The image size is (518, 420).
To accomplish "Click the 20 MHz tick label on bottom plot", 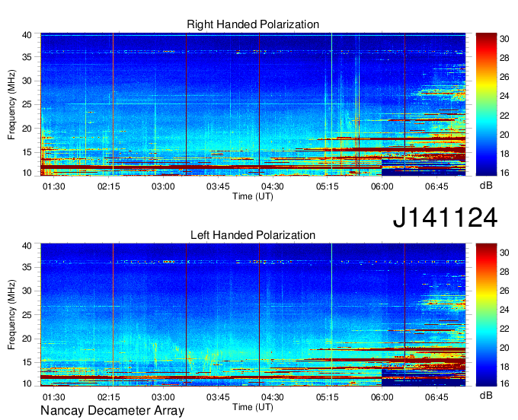I will pos(27,339).
